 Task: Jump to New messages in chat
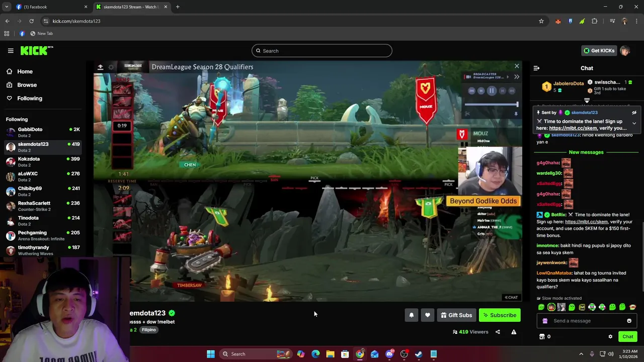tap(586, 152)
